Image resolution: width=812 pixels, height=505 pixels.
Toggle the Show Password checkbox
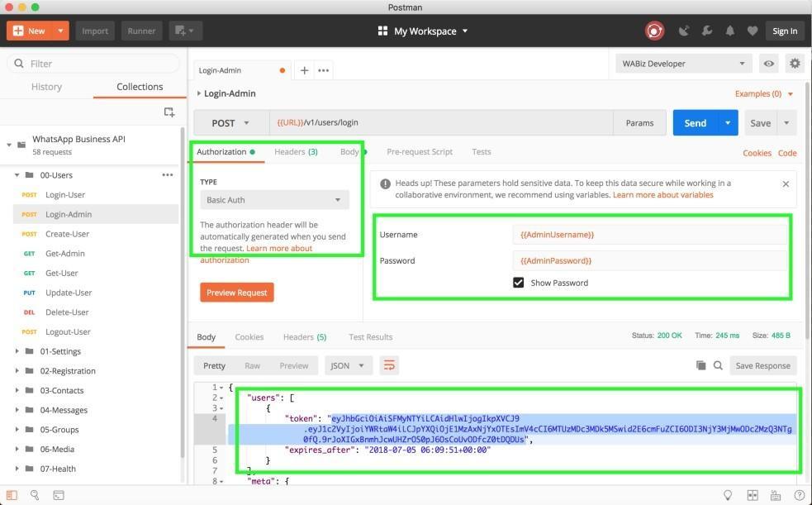(x=519, y=283)
